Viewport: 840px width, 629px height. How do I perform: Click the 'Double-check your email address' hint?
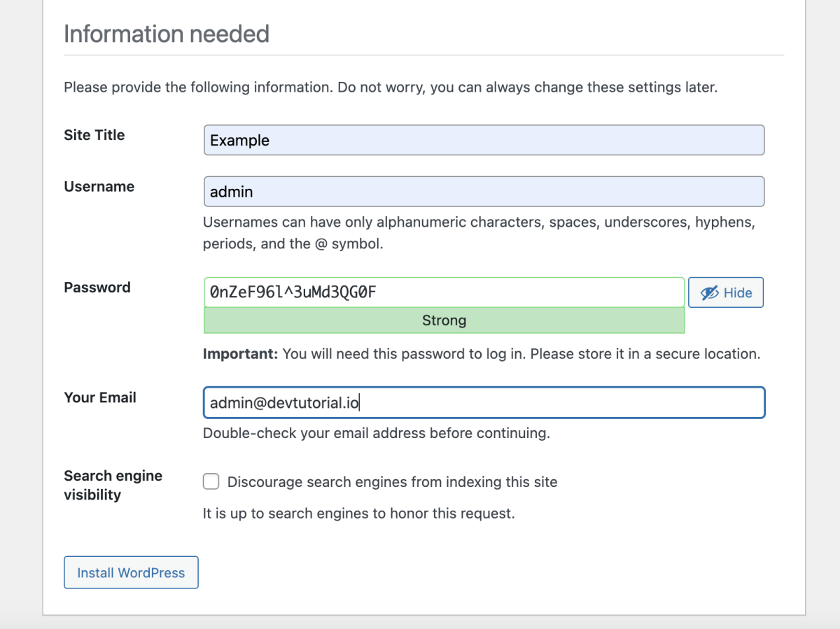tap(377, 433)
